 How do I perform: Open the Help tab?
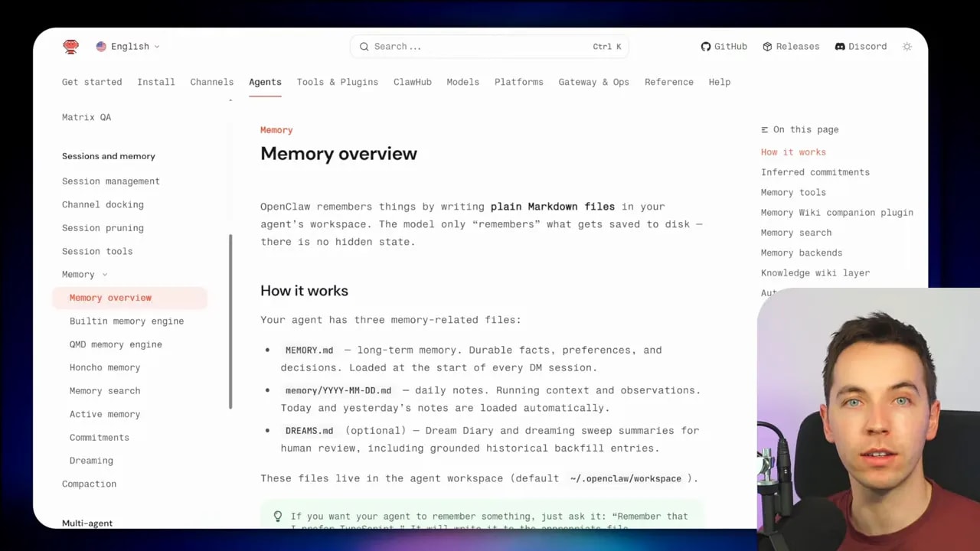(720, 82)
